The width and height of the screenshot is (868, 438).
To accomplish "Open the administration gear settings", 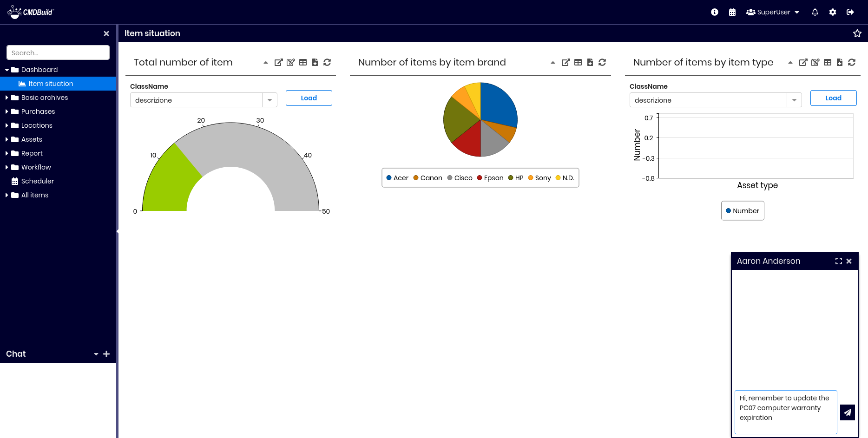I will click(x=832, y=12).
